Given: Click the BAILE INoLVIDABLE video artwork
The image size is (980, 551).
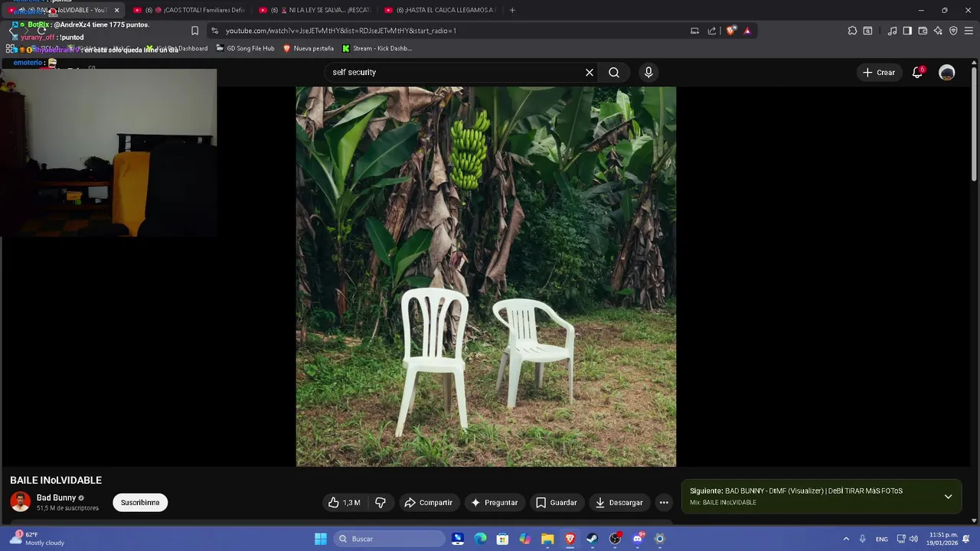Looking at the screenshot, I should click(486, 276).
